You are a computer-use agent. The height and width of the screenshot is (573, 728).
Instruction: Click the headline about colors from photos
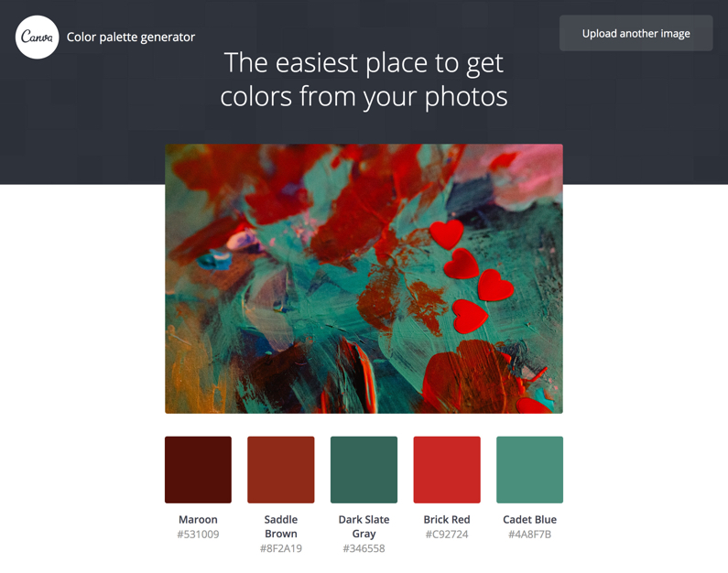364,80
